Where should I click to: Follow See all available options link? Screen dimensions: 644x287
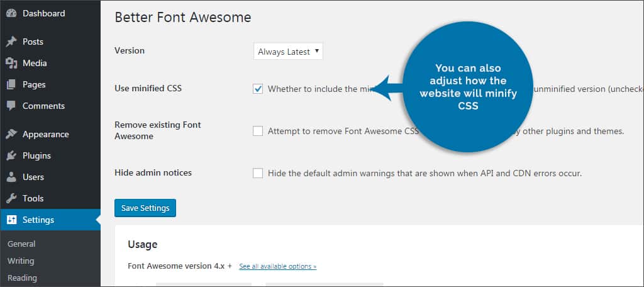(x=277, y=266)
